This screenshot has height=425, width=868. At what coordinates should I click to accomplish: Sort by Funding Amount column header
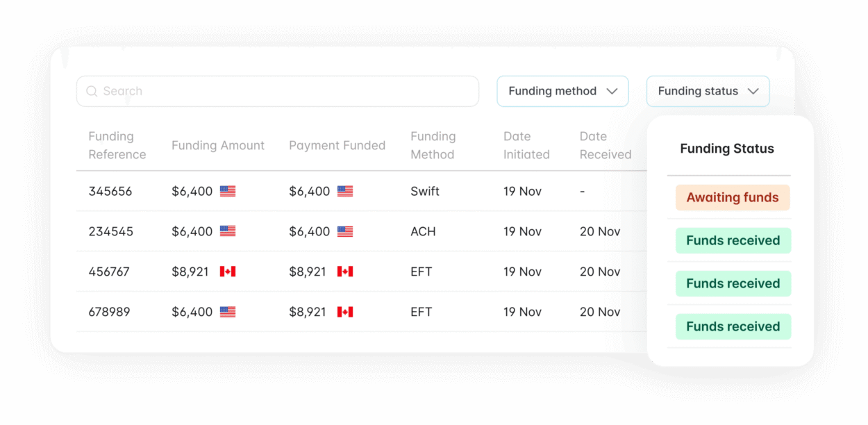(218, 145)
